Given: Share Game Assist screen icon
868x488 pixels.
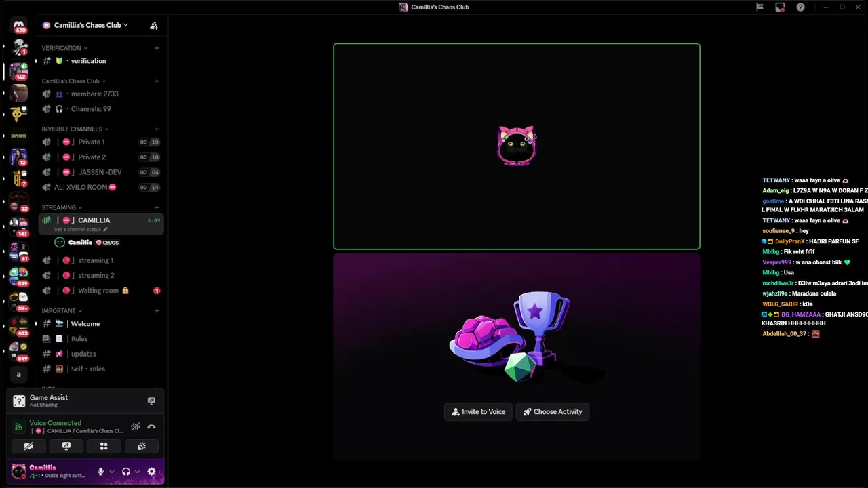Looking at the screenshot, I should [151, 401].
